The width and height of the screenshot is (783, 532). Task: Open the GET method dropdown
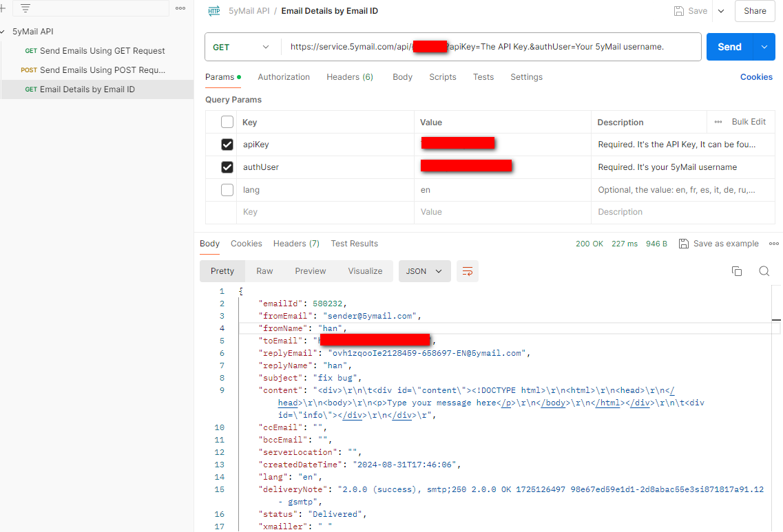(x=242, y=47)
